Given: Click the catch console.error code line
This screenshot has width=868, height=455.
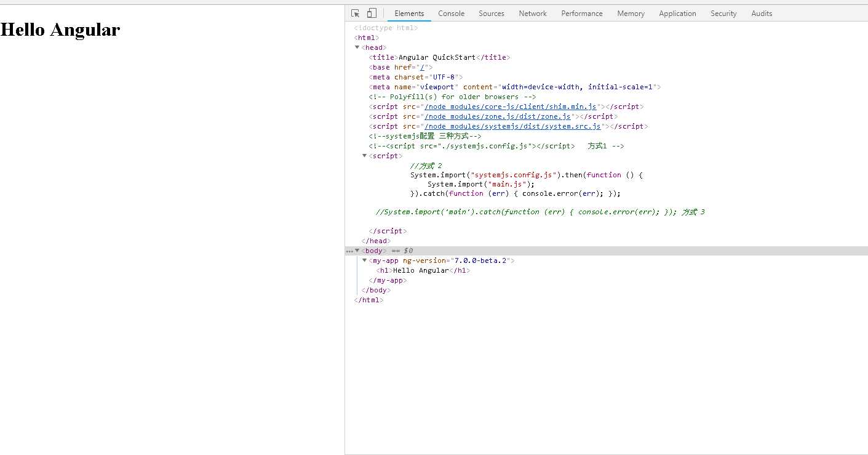Looking at the screenshot, I should [x=516, y=193].
